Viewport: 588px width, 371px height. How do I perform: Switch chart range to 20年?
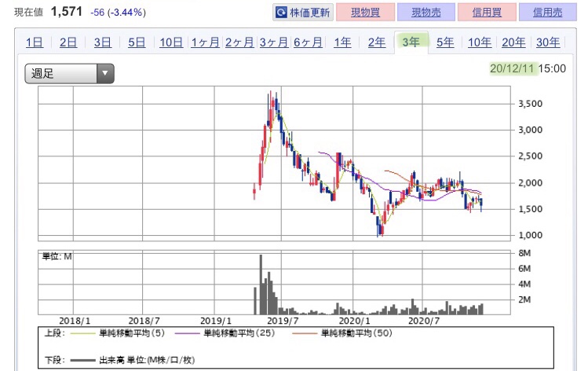(513, 42)
